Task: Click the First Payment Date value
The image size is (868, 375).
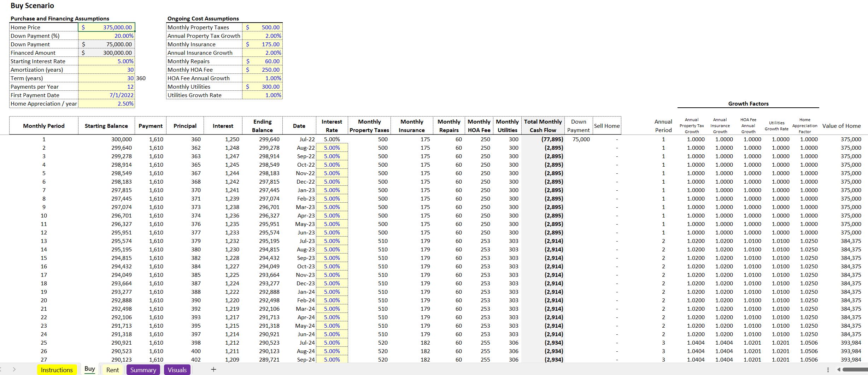Action: (106, 95)
